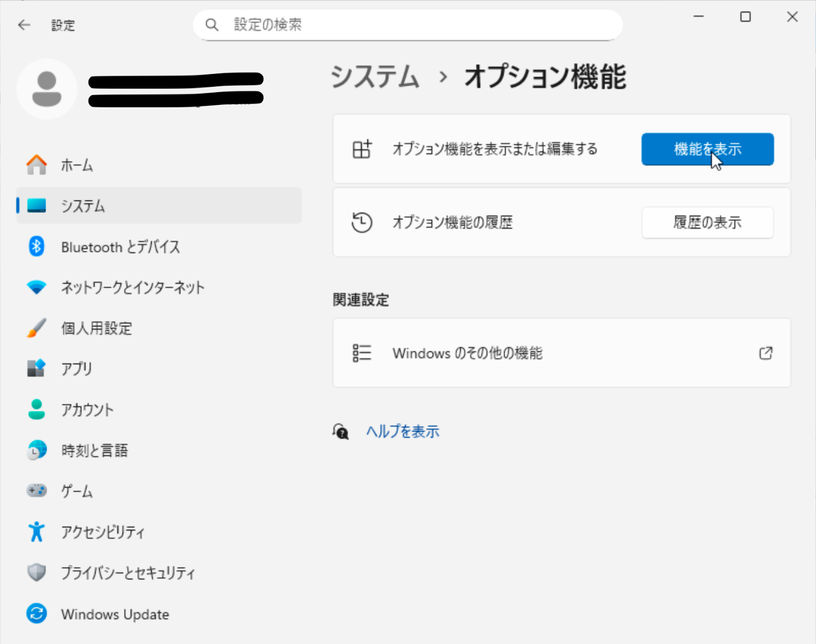Click the 時刻と言語 globe clock icon
This screenshot has height=644, width=816.
pyautogui.click(x=37, y=450)
